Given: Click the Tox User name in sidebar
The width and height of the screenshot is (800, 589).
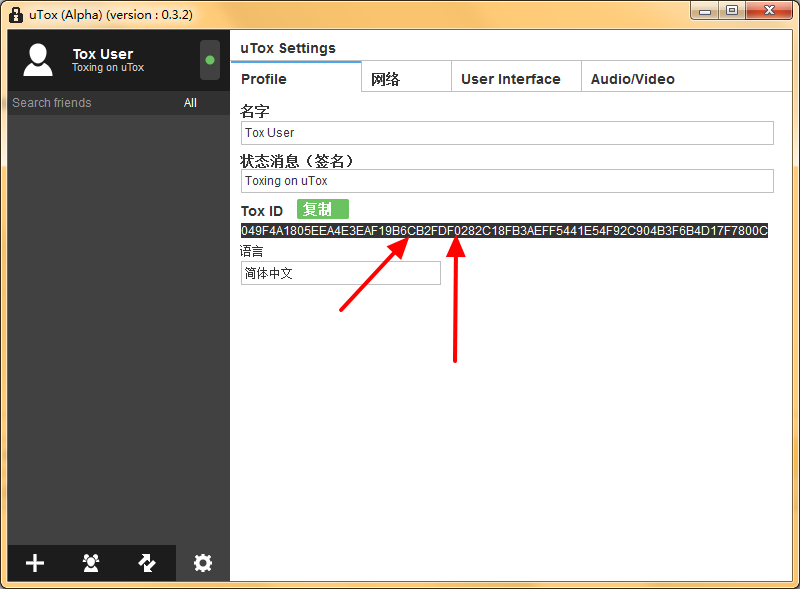Looking at the screenshot, I should [103, 54].
